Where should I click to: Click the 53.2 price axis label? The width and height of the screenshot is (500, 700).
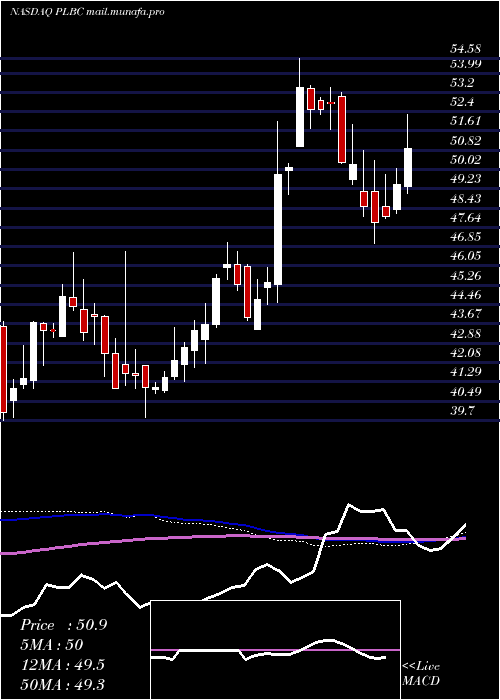tap(462, 83)
